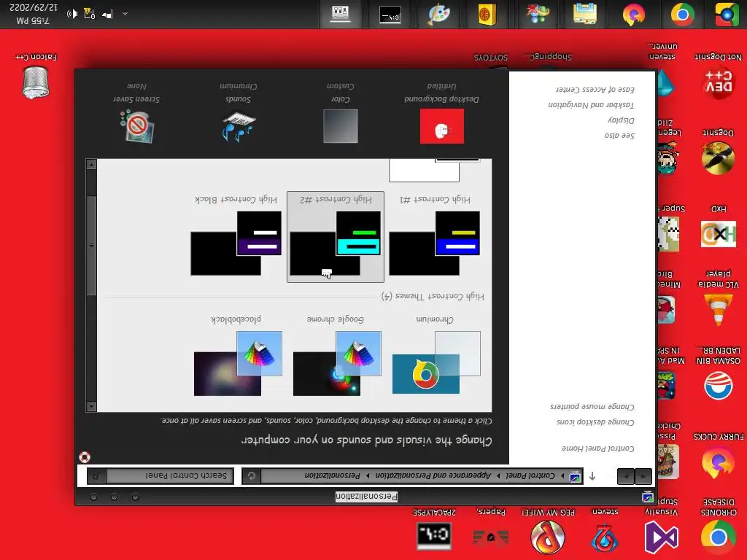The width and height of the screenshot is (747, 560).
Task: Expand arrow beside Appearance and Personalization breadcrumb
Action: (x=498, y=475)
